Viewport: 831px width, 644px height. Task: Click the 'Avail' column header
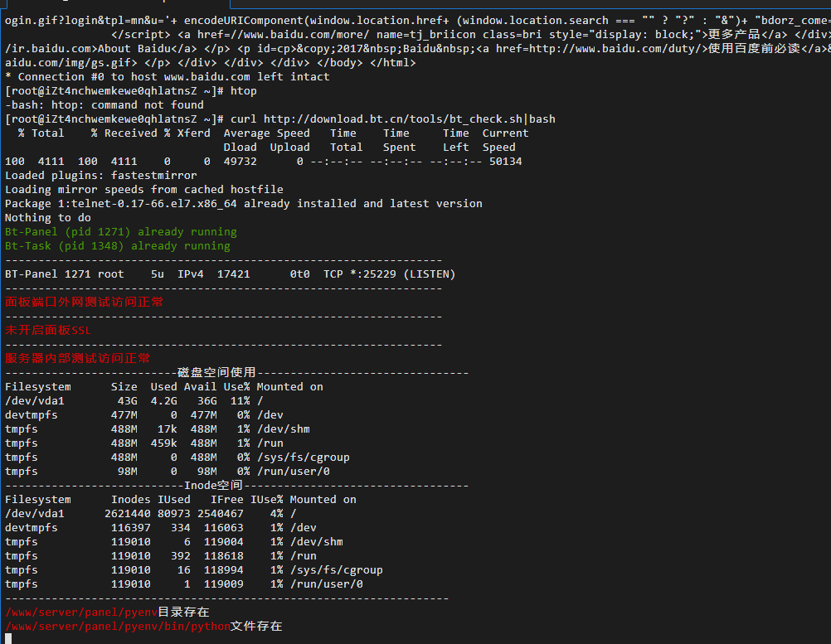pos(201,387)
